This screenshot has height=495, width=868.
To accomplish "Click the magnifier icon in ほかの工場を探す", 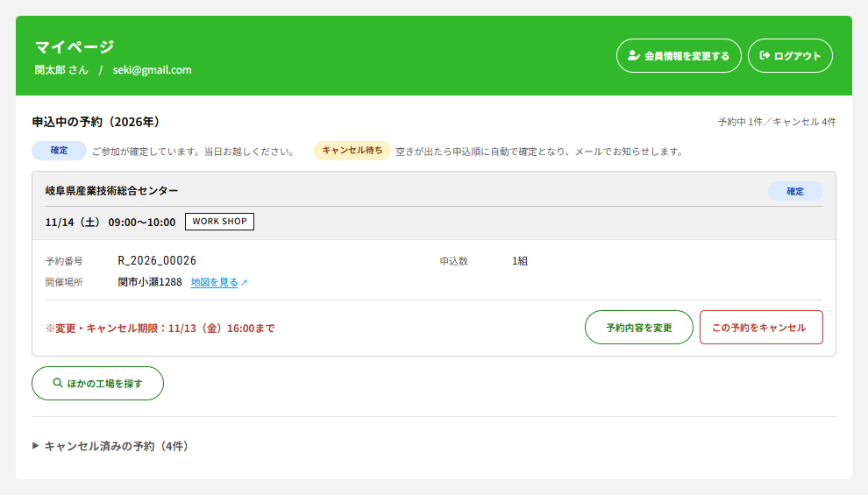I will (58, 383).
